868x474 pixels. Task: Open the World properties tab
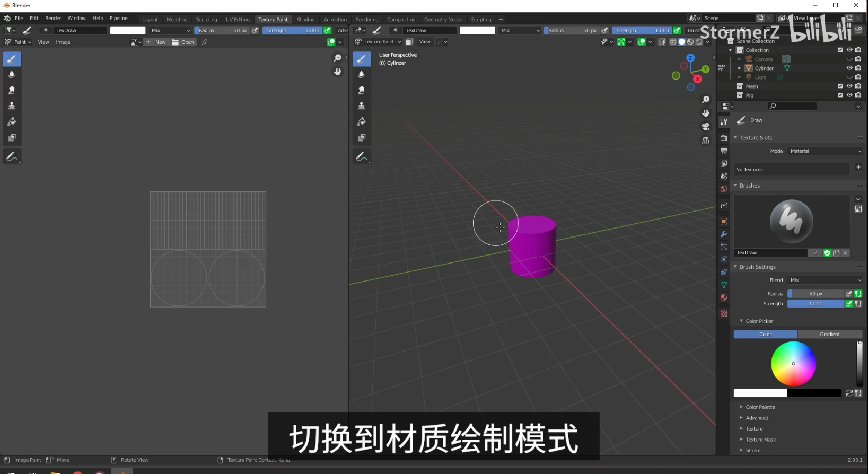(724, 189)
